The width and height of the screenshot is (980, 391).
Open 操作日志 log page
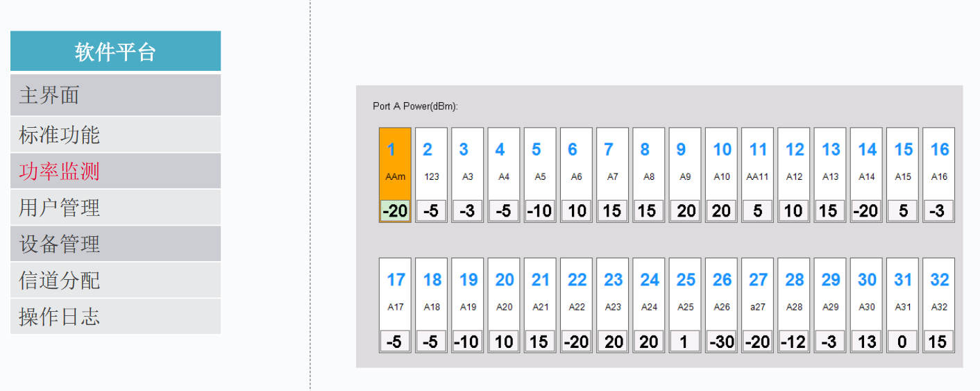(115, 316)
